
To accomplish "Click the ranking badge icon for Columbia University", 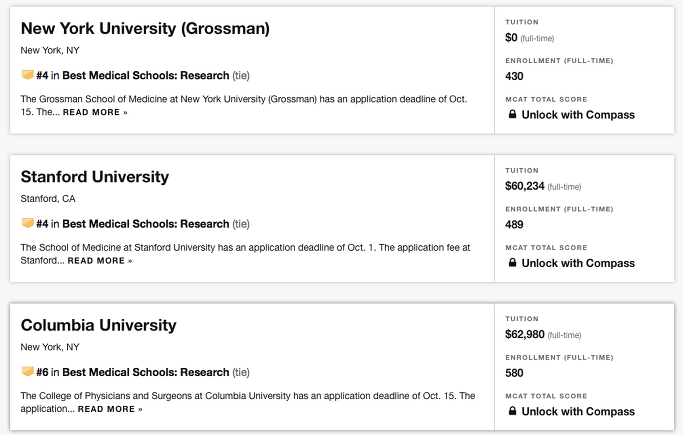I will coord(27,371).
